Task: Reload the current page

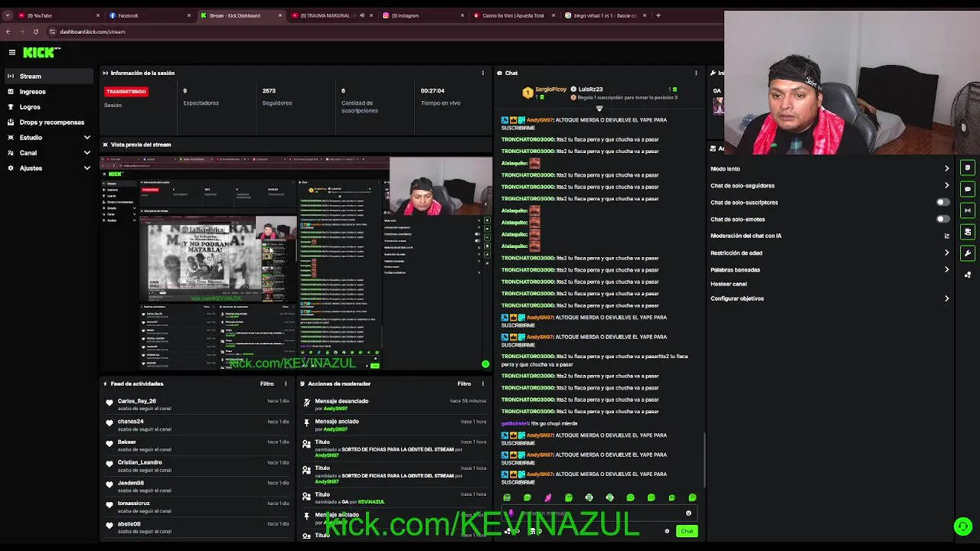Action: click(x=35, y=31)
